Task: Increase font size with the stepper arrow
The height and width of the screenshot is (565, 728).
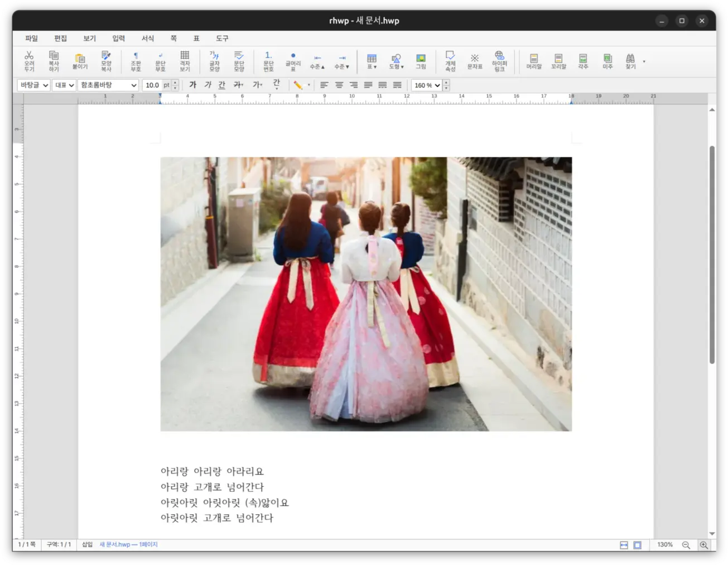Action: point(175,82)
